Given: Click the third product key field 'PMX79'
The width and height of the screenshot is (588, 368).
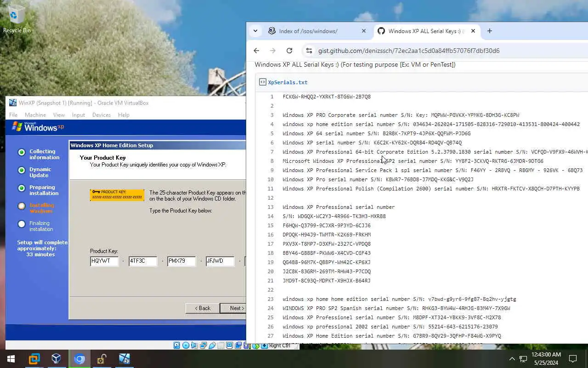Looking at the screenshot, I should tap(181, 261).
